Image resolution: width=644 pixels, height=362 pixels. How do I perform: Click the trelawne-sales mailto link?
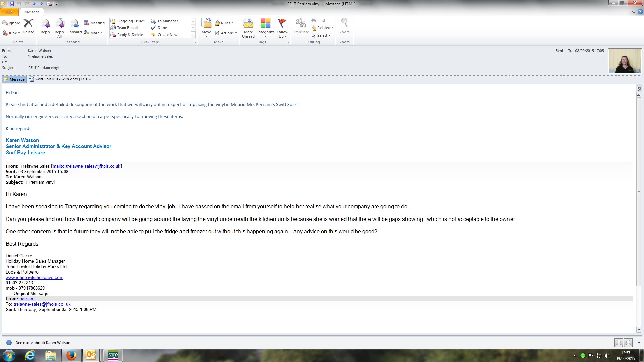87,166
